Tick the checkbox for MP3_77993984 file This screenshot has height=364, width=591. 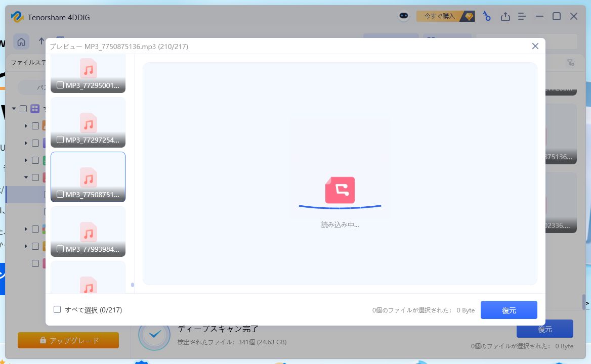pyautogui.click(x=60, y=249)
